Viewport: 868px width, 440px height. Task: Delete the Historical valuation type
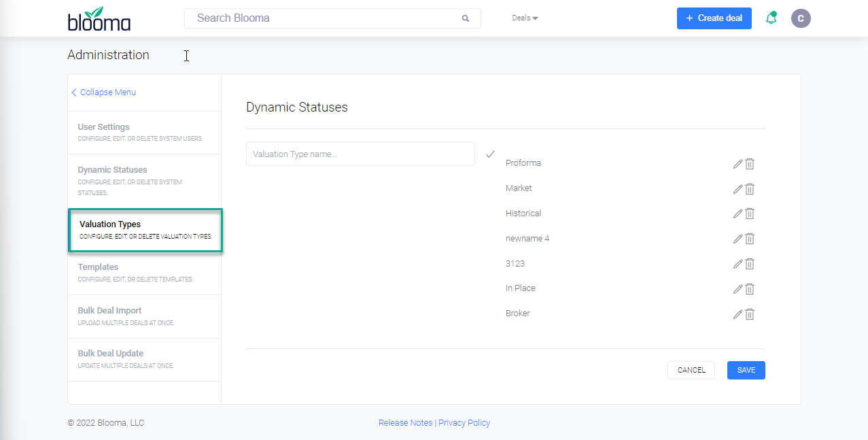pos(750,214)
